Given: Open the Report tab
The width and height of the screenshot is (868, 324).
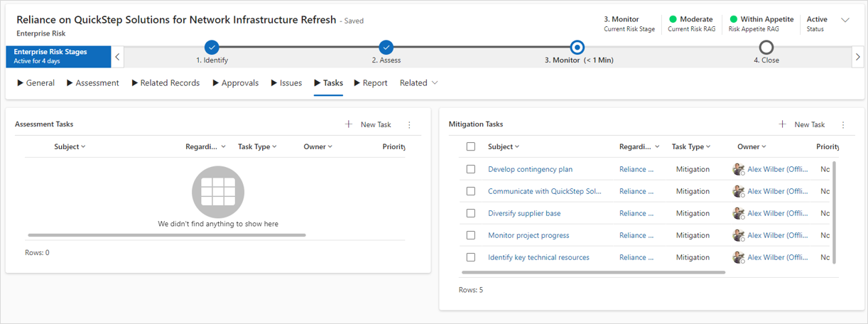Looking at the screenshot, I should tap(371, 83).
